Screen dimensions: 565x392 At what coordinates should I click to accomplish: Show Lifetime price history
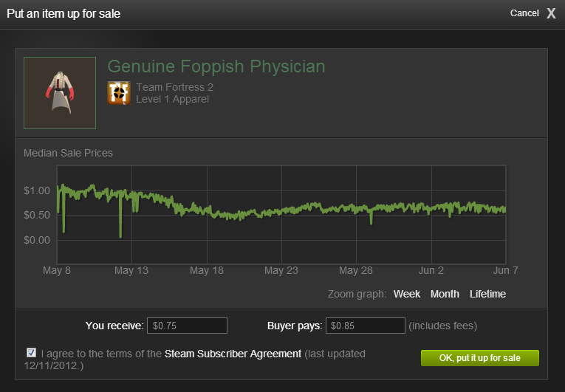pos(487,294)
